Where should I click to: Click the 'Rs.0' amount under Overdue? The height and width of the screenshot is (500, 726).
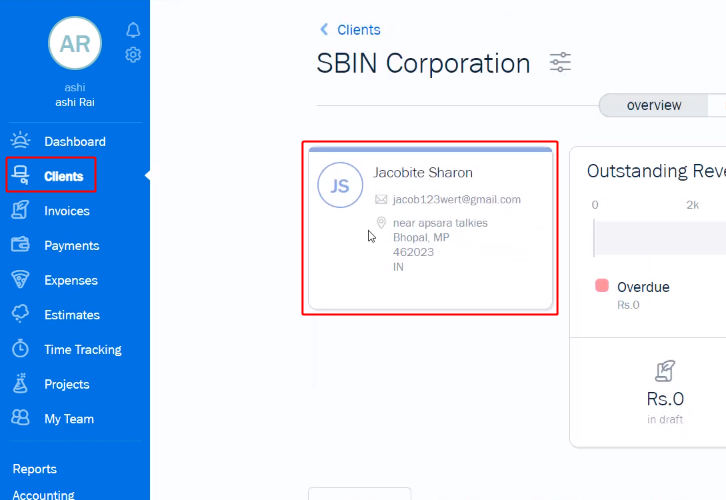pyautogui.click(x=628, y=305)
